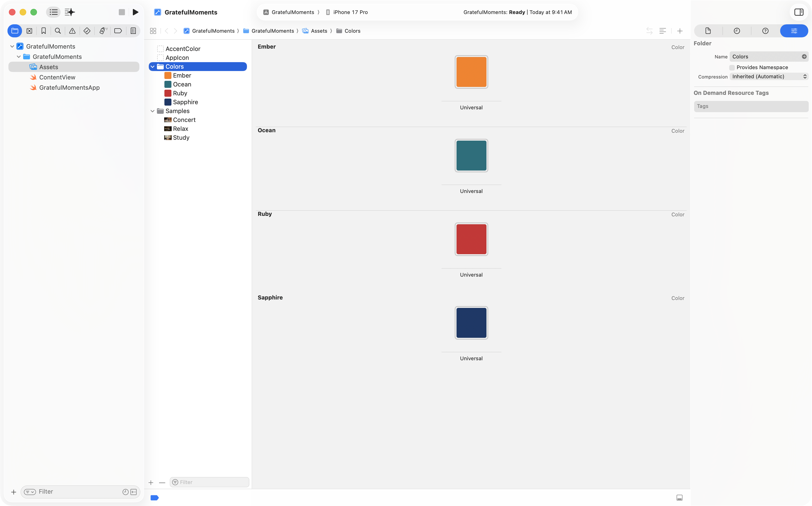Show the Issue navigator warning triangle

pos(72,31)
